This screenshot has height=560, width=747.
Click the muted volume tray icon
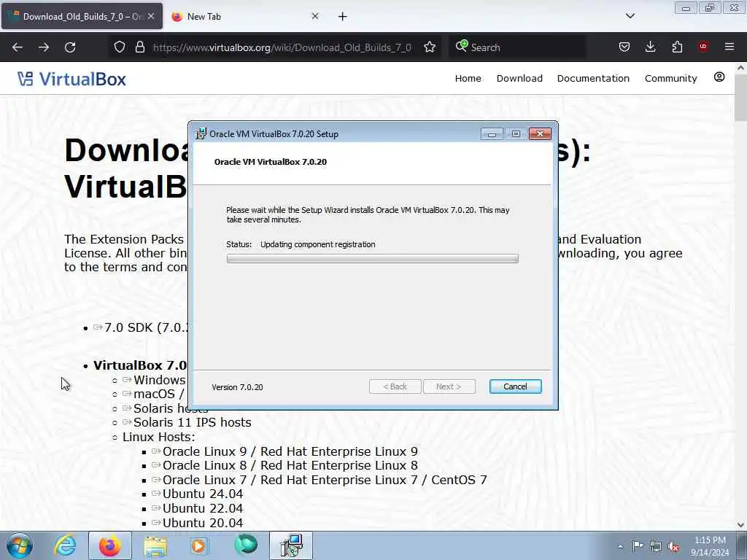[x=673, y=547]
